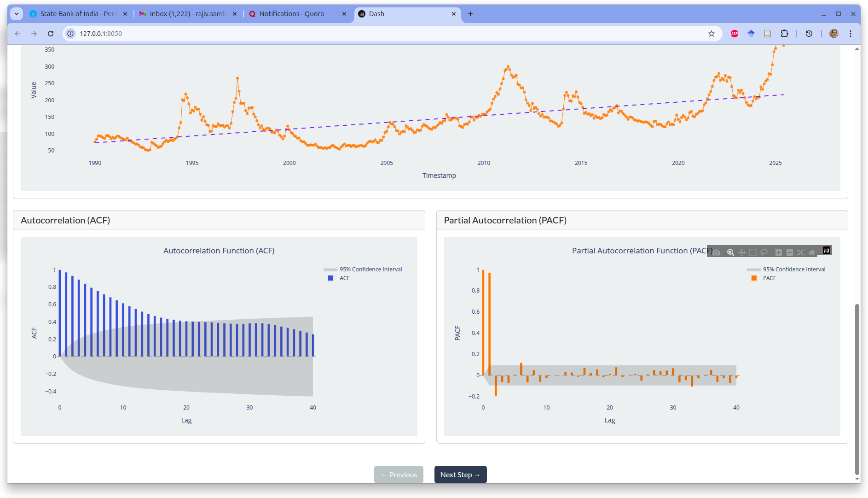The height and width of the screenshot is (498, 868).
Task: Open Chrome three-dot menu
Action: (851, 34)
